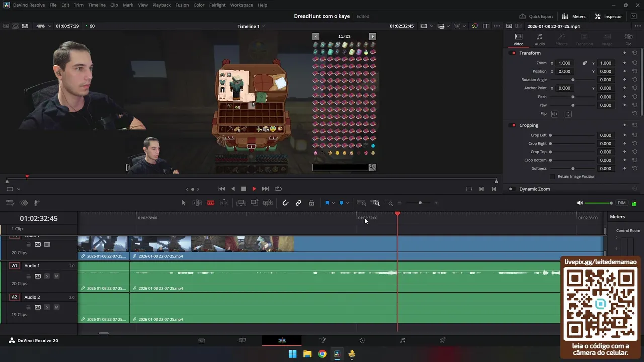Lock the Audio 1 track
The height and width of the screenshot is (362, 644).
click(29, 276)
